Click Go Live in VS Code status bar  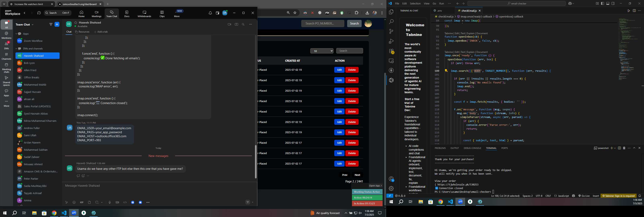pyautogui.click(x=584, y=196)
